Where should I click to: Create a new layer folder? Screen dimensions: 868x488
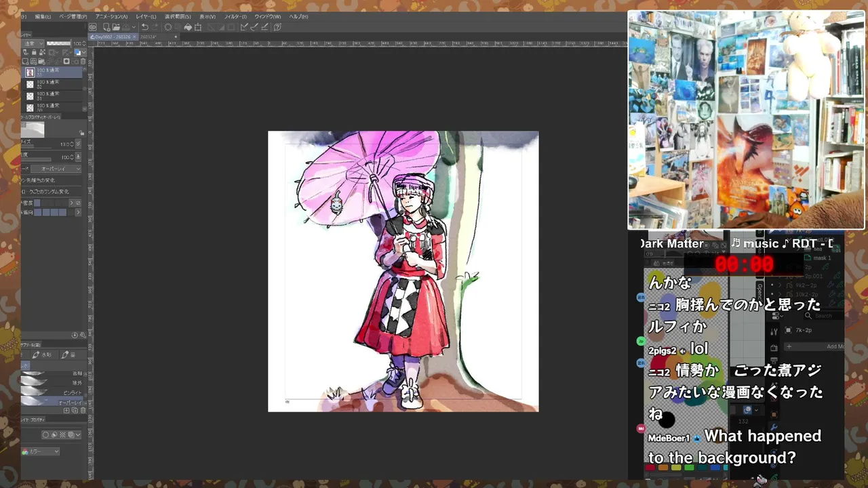pos(41,61)
